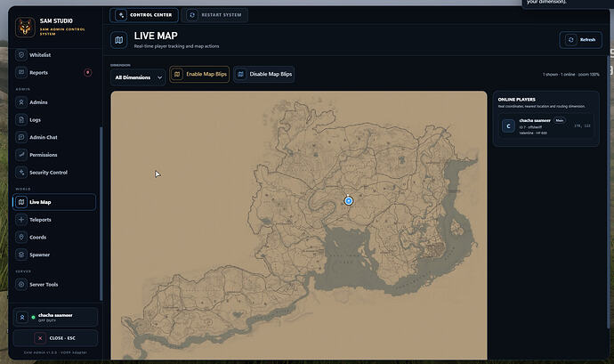Image resolution: width=614 pixels, height=364 pixels.
Task: Click the red alert badge beside Reports
Action: tap(88, 72)
